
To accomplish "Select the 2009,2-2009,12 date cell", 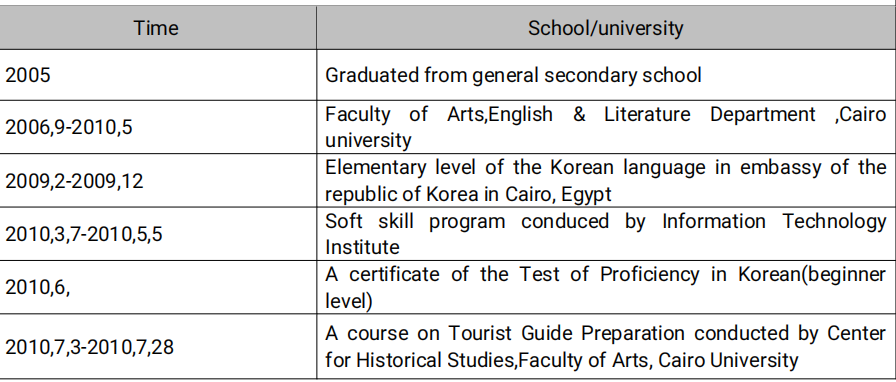I will click(x=158, y=181).
